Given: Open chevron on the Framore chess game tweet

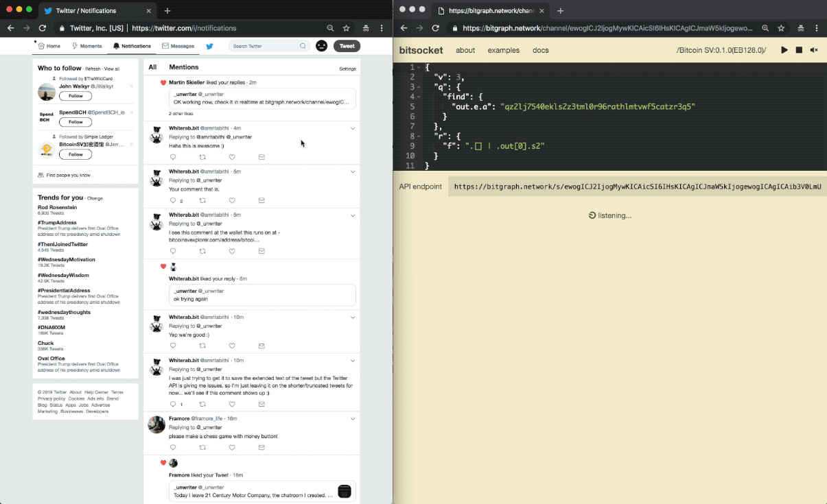Looking at the screenshot, I should [x=353, y=418].
